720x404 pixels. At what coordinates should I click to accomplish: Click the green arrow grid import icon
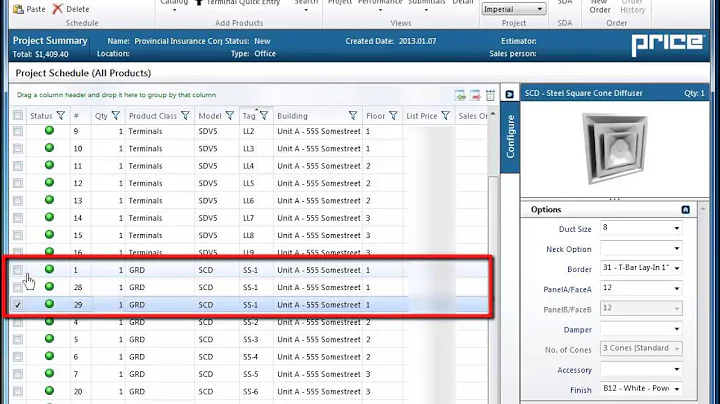[x=460, y=95]
